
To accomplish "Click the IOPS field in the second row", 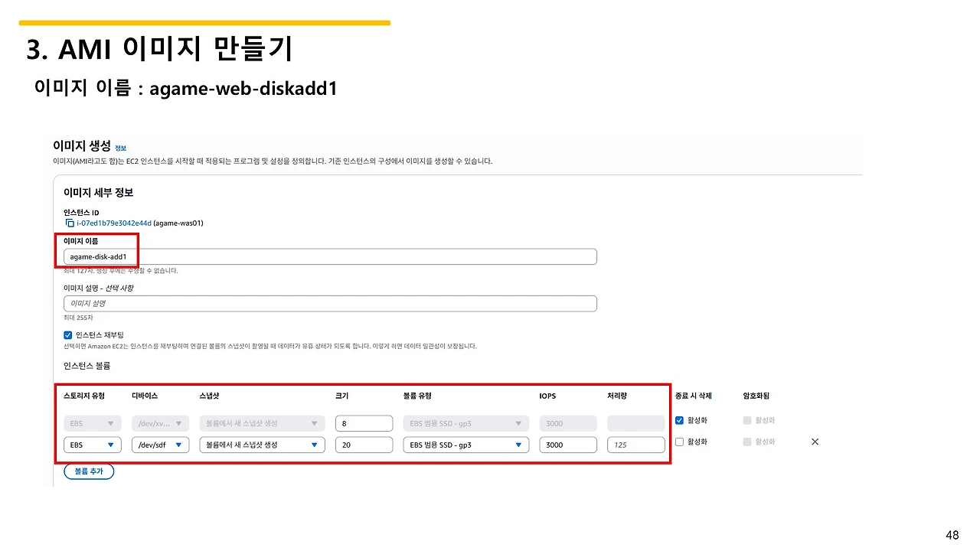I will [568, 445].
